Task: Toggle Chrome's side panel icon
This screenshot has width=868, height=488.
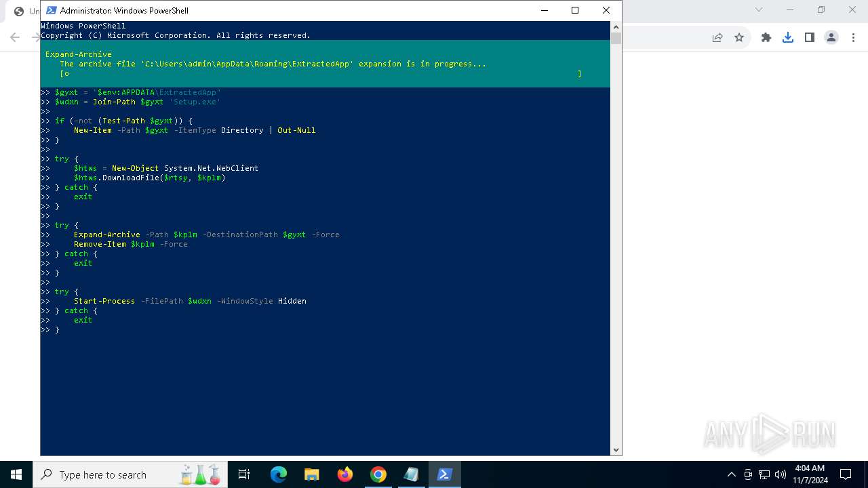Action: [x=810, y=37]
